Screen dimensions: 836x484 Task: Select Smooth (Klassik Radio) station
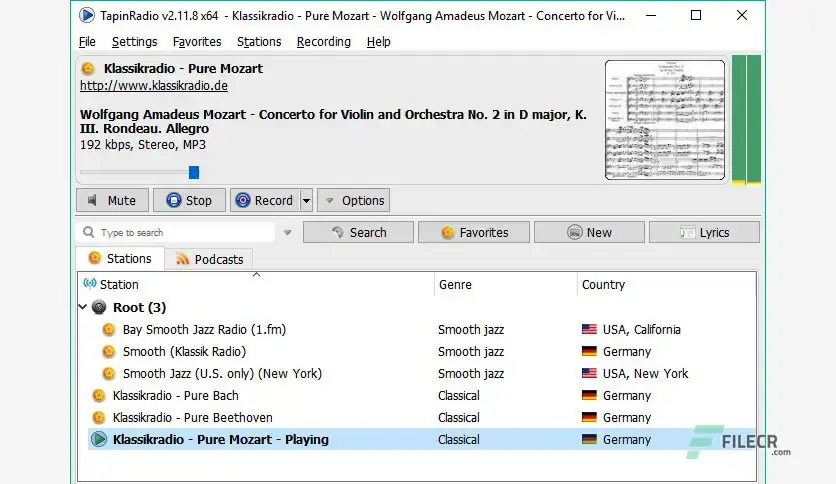click(x=184, y=352)
